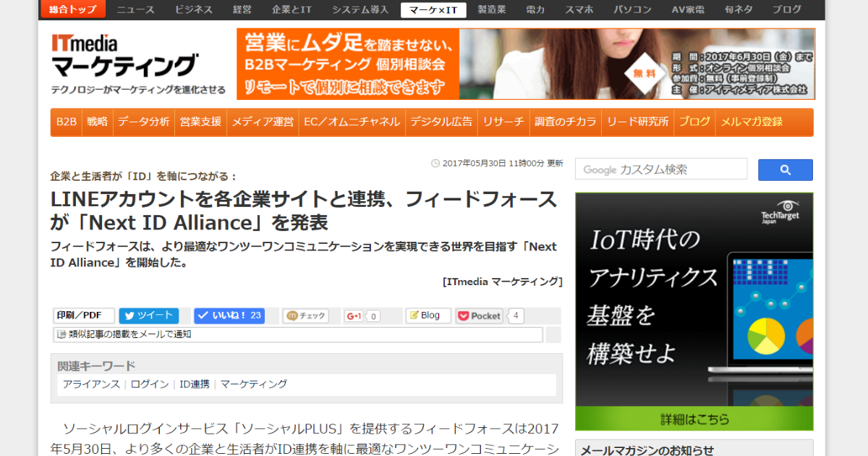Click the 印刷/PDF button
Screen dimensions: 868x456
84,316
